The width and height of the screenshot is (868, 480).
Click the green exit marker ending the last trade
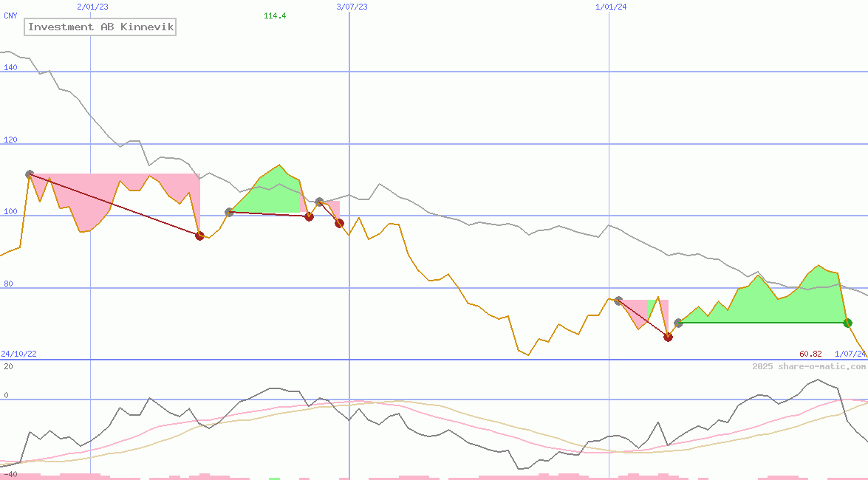[847, 323]
